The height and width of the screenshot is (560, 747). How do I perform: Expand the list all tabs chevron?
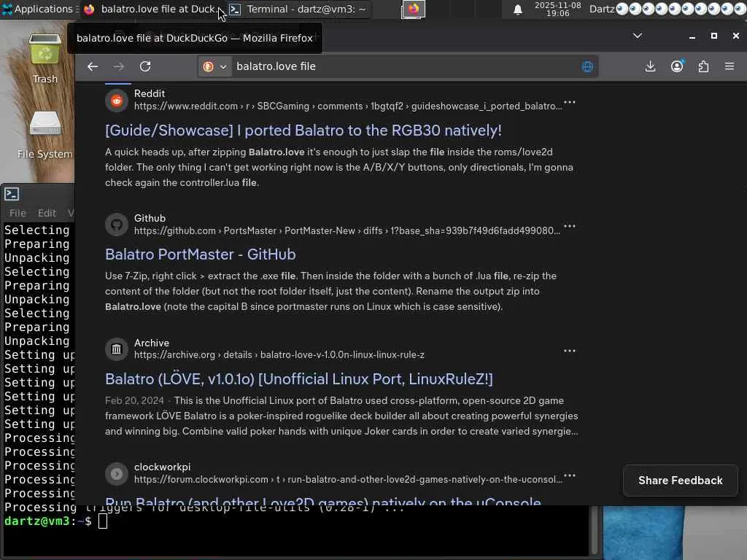coord(638,36)
